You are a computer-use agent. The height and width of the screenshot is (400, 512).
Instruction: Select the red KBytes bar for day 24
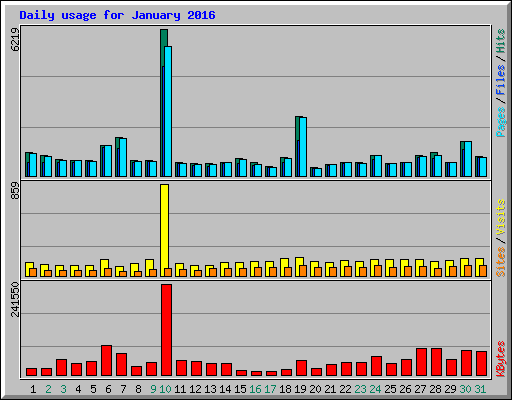(x=376, y=366)
